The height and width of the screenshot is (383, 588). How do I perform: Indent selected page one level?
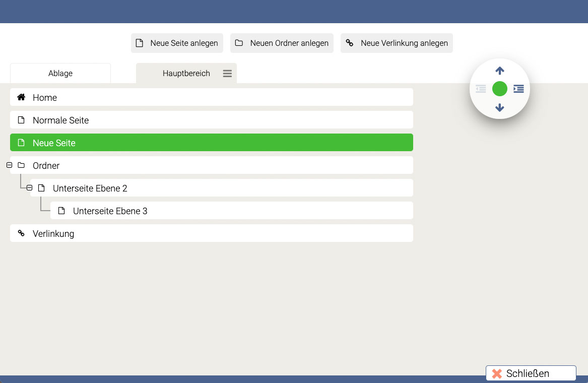(x=518, y=89)
